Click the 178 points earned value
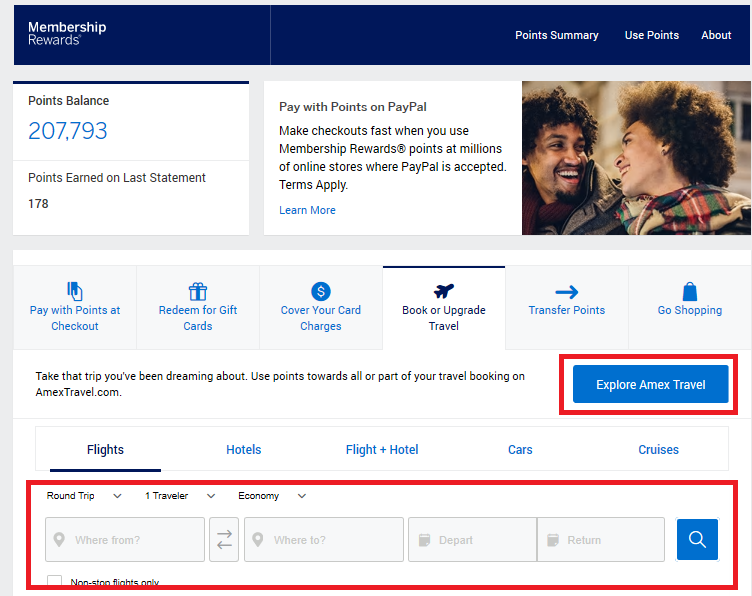This screenshot has height=596, width=752. [x=38, y=204]
